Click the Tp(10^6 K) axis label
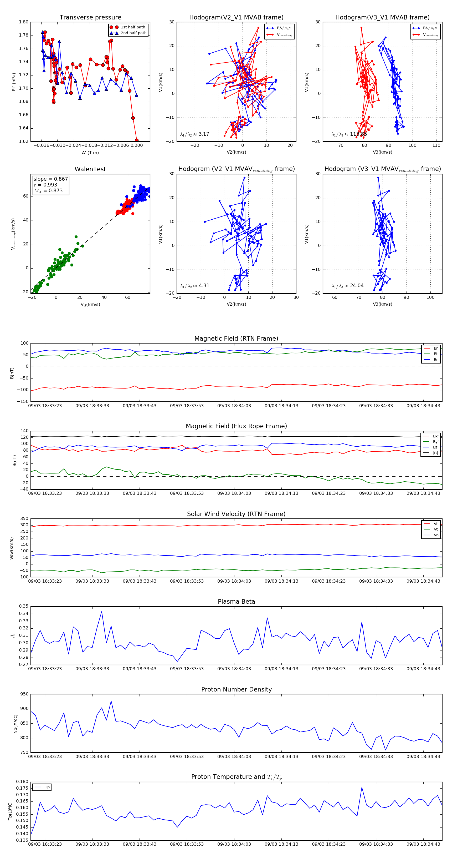473x868 pixels. pos(11,811)
